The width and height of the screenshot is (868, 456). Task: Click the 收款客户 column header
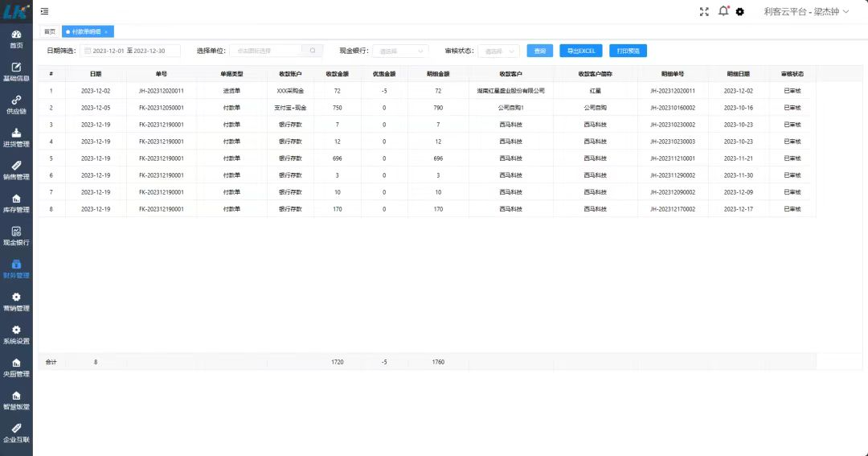click(x=510, y=74)
